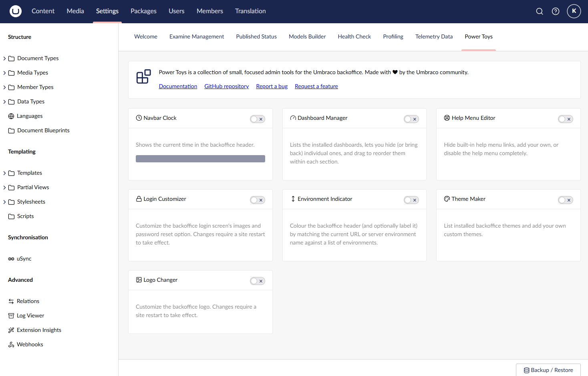588x376 pixels.
Task: Click the uSync infinity icon
Action: (x=11, y=259)
